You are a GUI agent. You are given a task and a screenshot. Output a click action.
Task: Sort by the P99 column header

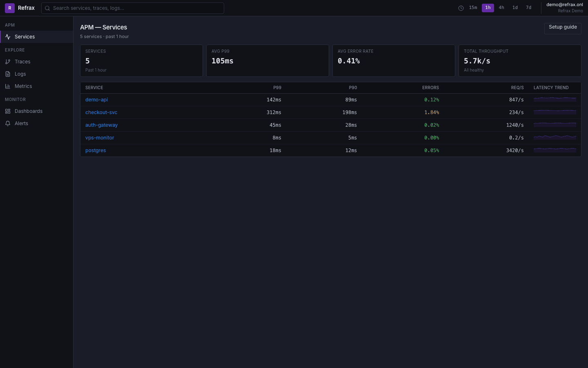point(277,88)
